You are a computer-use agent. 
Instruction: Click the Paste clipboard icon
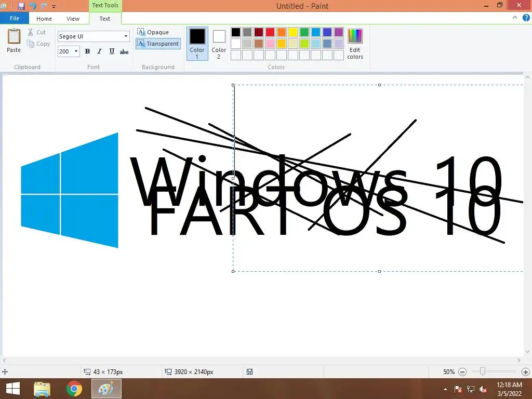point(14,36)
